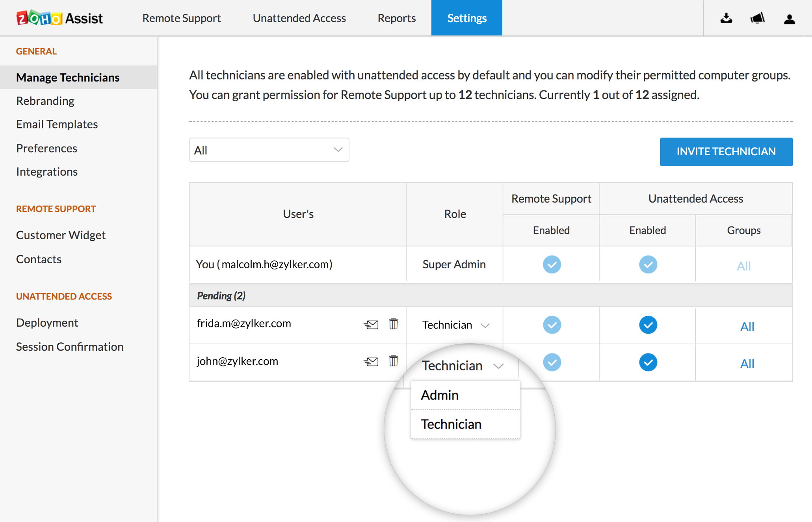Click the Zoho Assist logo

click(59, 18)
